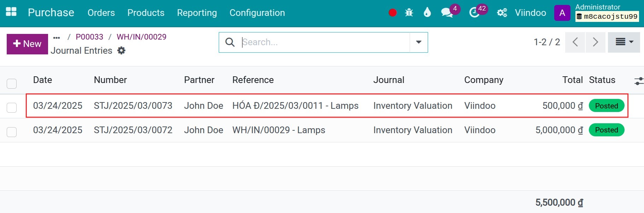Open Journal Entries gear actions menu

(121, 51)
